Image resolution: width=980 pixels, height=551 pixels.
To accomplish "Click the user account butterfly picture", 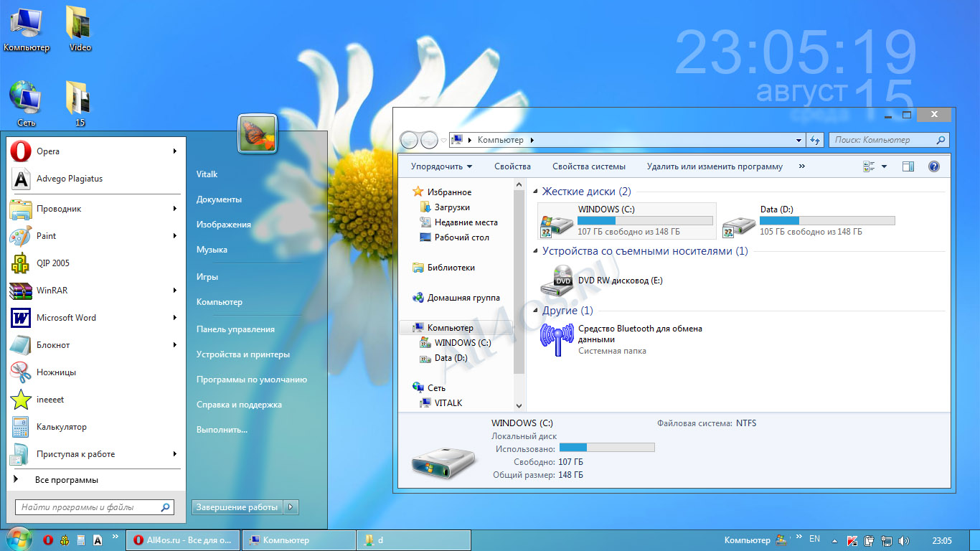I will tap(258, 134).
